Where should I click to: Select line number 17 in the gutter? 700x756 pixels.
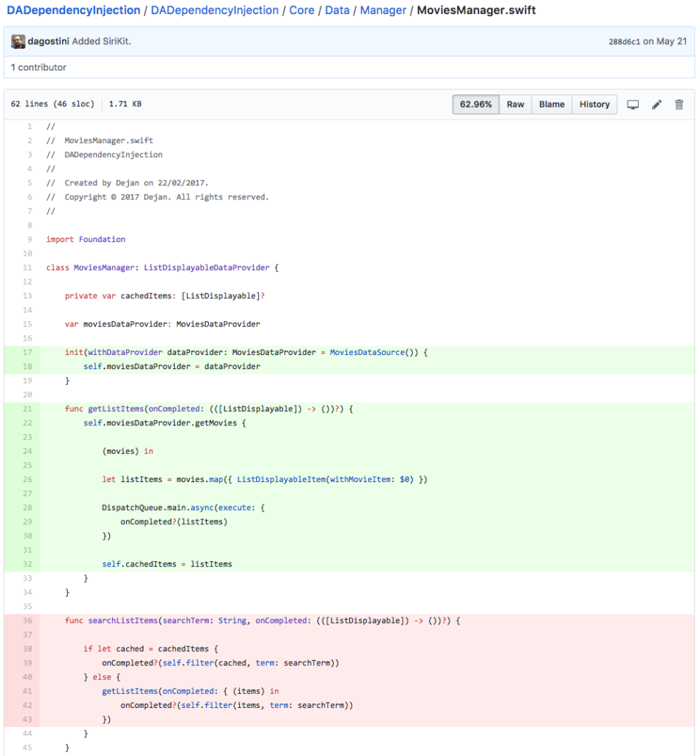tap(27, 352)
